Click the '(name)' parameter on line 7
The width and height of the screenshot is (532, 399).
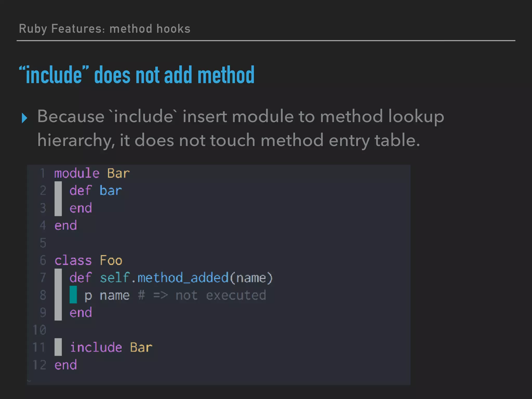click(x=251, y=278)
